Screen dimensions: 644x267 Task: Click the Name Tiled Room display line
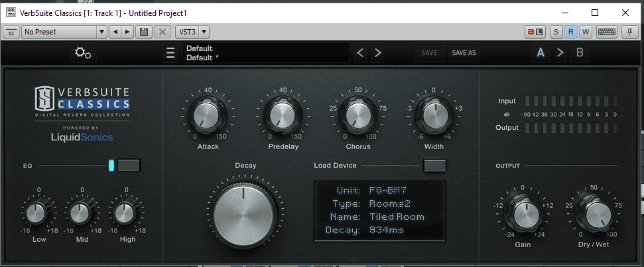377,217
